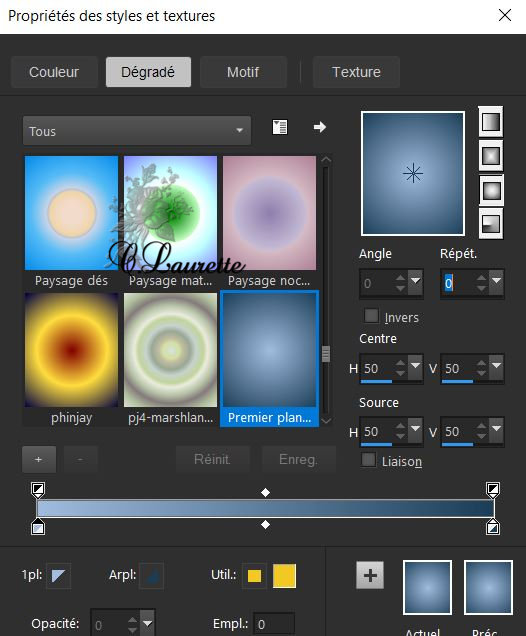Click the + button to add gradient
Viewport: 526px width, 636px height.
click(x=39, y=460)
